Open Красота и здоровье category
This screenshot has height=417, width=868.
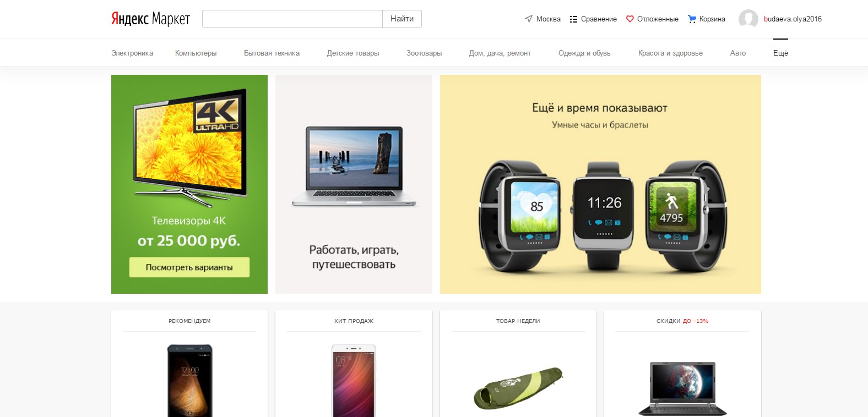(670, 53)
